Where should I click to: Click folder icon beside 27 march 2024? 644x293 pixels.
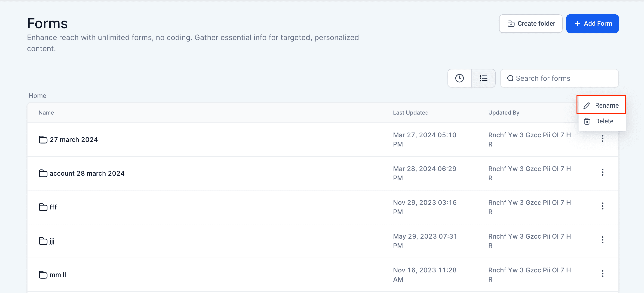coord(43,140)
